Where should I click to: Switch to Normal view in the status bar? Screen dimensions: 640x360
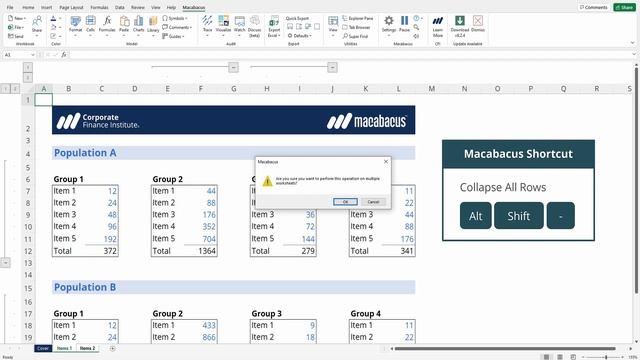[546, 357]
